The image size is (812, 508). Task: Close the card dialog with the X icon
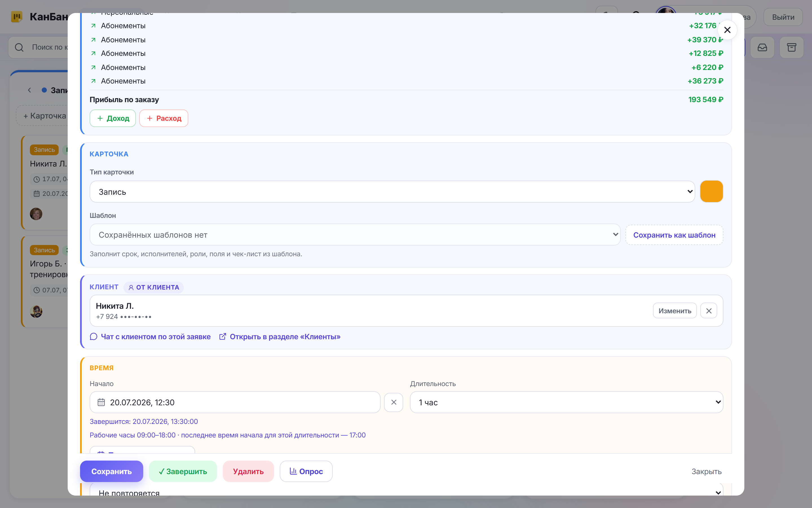click(x=727, y=30)
